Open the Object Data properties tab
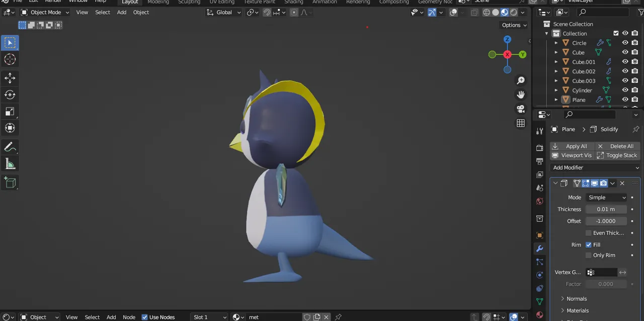 click(540, 302)
